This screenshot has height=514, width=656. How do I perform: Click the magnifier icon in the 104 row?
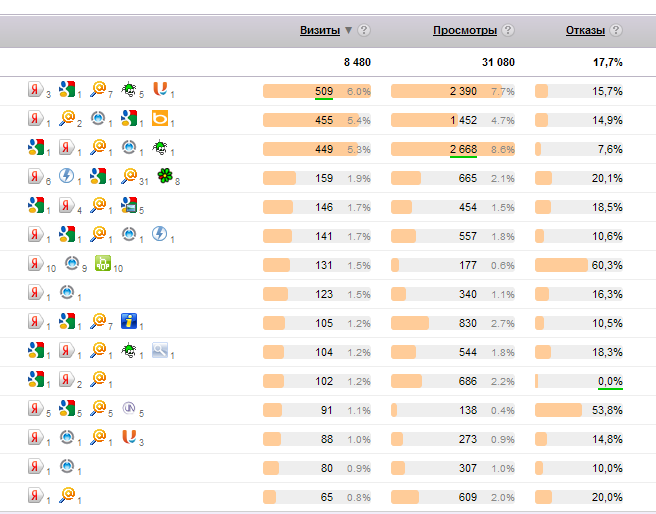point(160,350)
